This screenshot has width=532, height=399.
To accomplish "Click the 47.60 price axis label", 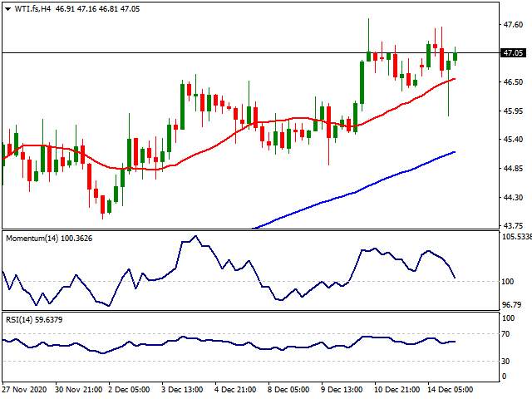I will point(513,25).
